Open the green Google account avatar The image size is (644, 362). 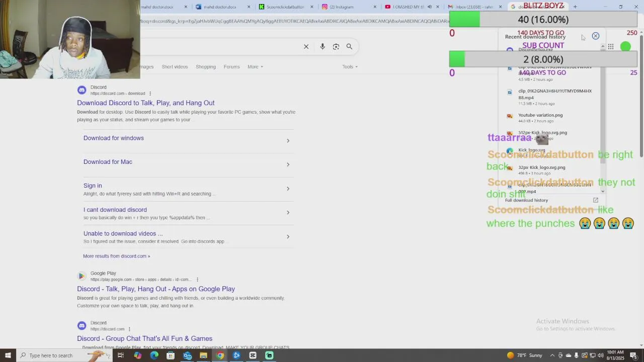[x=625, y=47]
